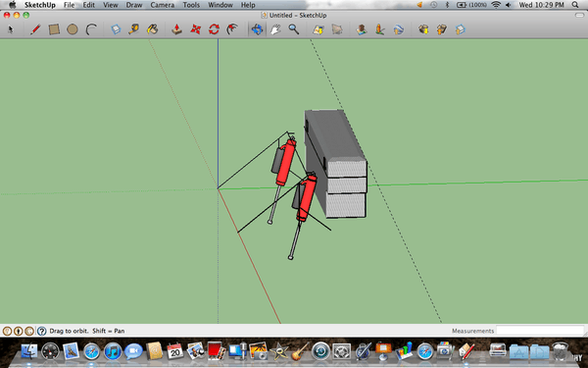Toggle toolbar visibility with title bar pill button
Screen dimensions: 588x368
click(x=579, y=15)
